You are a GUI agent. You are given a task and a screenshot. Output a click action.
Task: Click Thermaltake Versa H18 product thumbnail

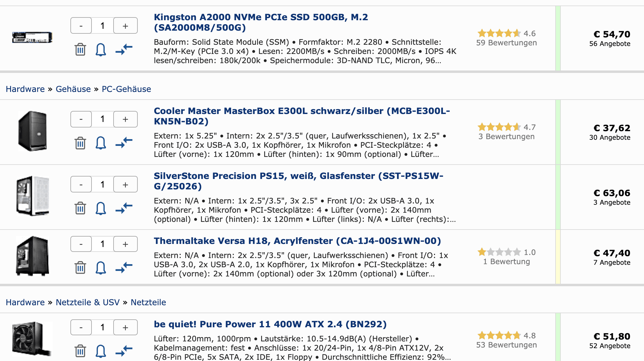click(32, 256)
